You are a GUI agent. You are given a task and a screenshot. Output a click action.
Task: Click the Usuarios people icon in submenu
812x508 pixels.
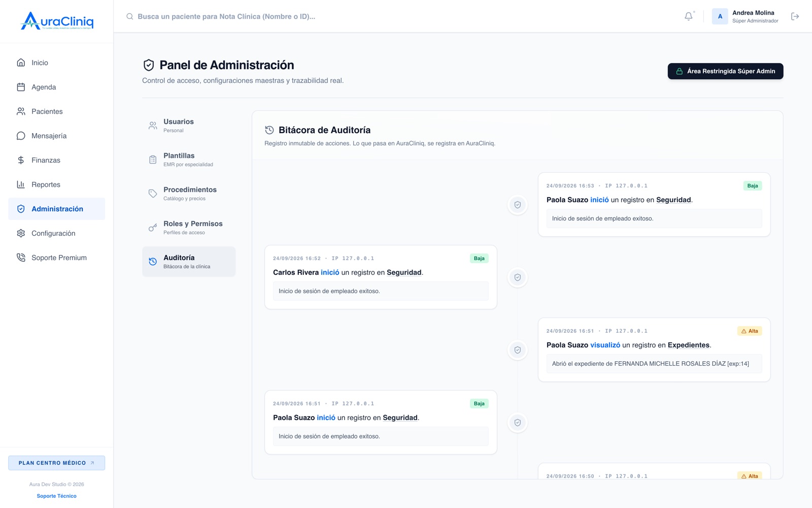pos(153,125)
